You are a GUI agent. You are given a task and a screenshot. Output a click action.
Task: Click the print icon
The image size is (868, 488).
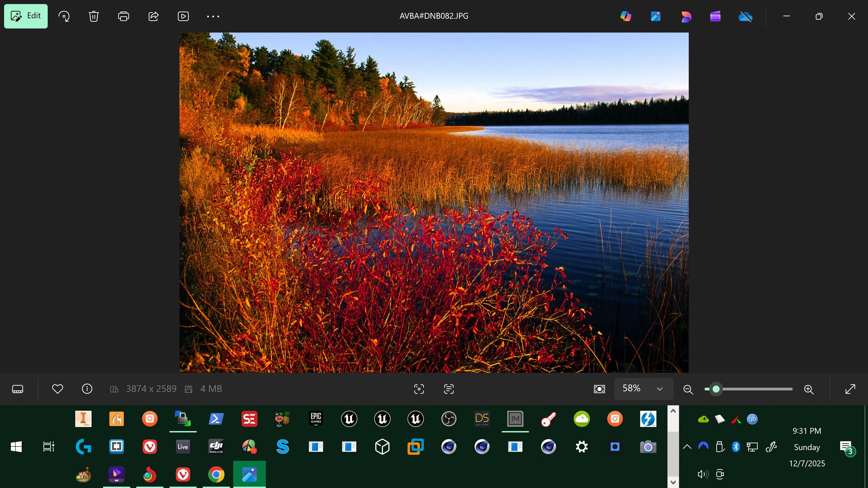pos(123,16)
